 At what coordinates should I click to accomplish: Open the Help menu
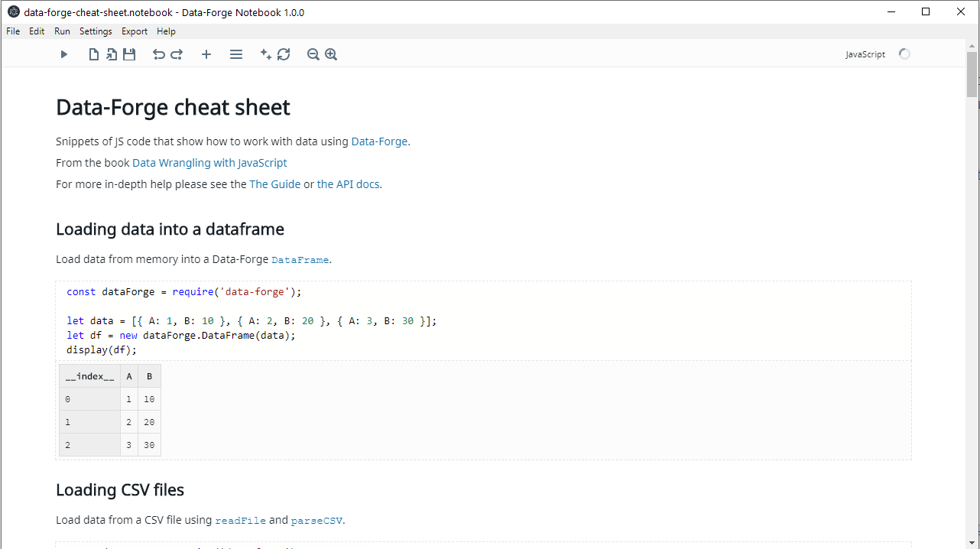point(166,31)
